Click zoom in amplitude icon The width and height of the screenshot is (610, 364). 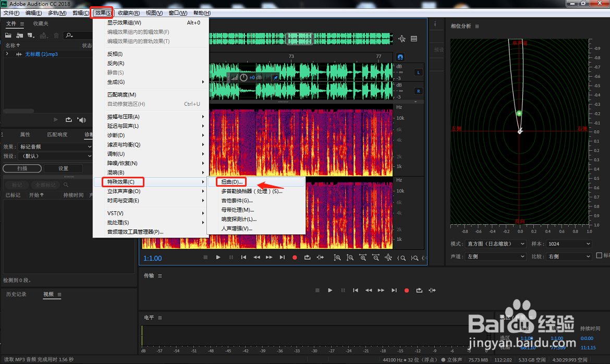click(x=337, y=257)
